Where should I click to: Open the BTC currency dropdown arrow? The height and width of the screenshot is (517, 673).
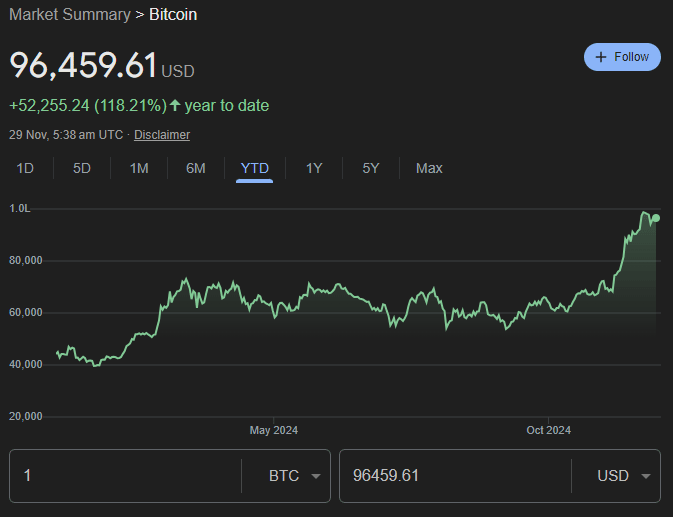316,476
